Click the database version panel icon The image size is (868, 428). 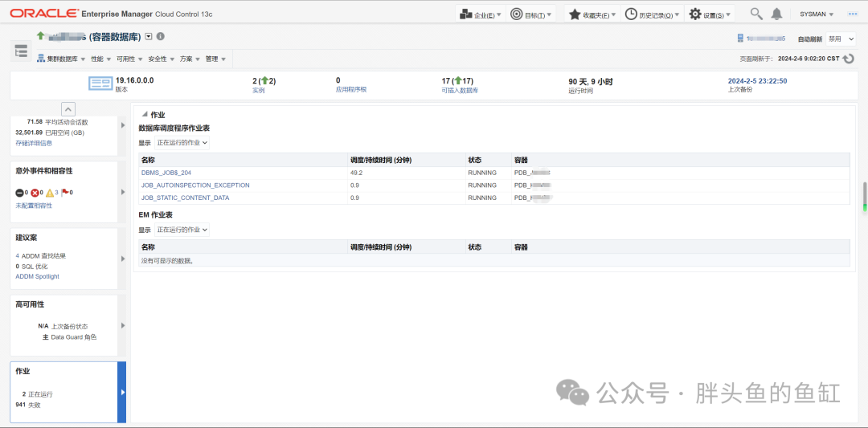100,84
